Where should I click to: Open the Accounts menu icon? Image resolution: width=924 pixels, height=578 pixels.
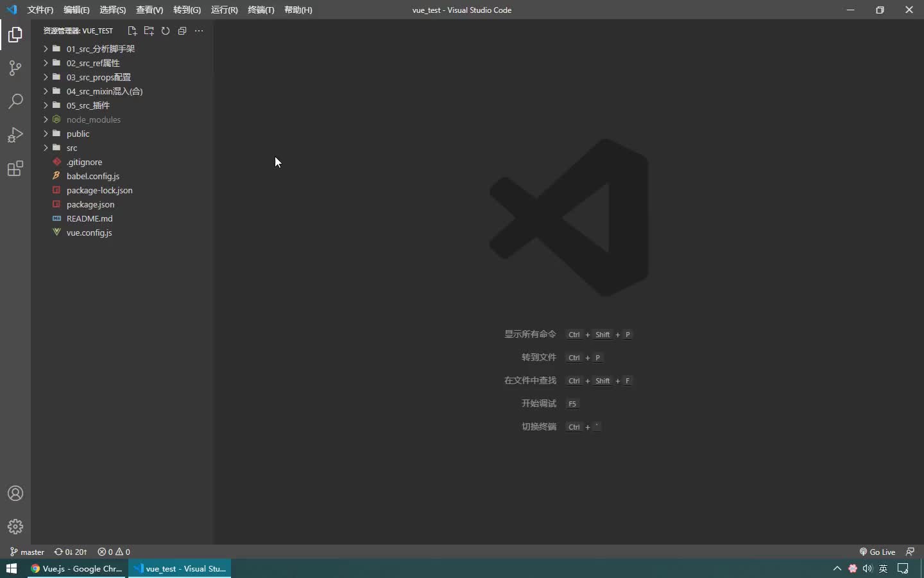pos(15,493)
